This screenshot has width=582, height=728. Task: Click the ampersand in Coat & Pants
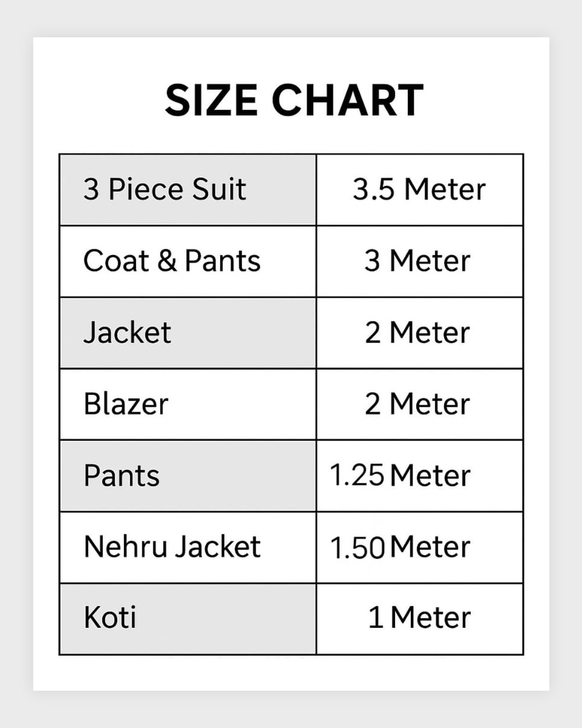tap(167, 261)
